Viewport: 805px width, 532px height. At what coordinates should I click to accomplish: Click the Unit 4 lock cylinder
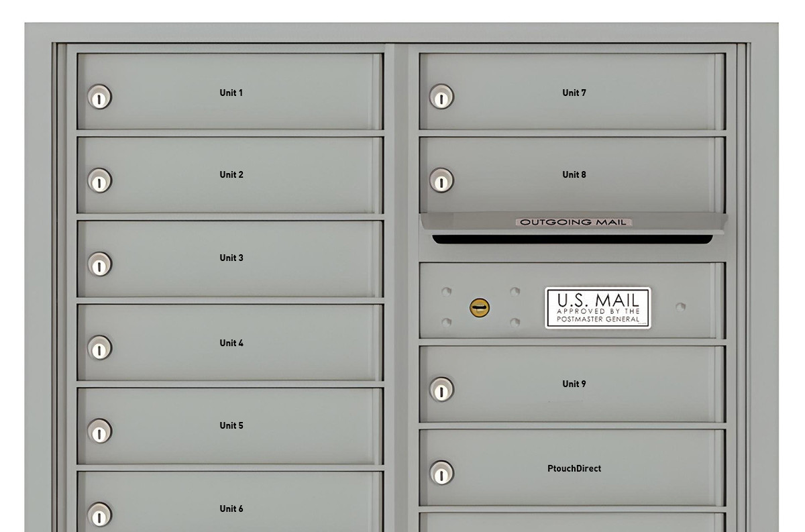pyautogui.click(x=99, y=348)
